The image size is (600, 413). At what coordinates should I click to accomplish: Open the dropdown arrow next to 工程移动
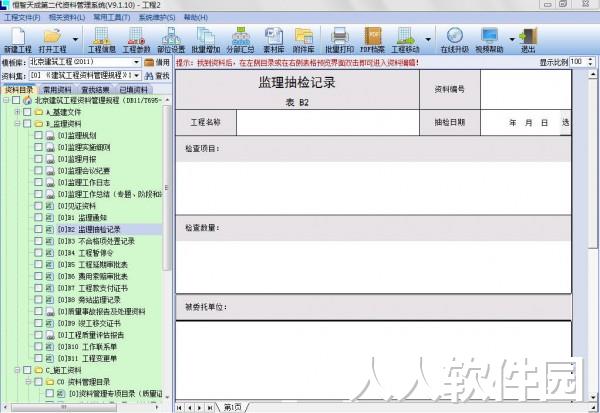(428, 39)
